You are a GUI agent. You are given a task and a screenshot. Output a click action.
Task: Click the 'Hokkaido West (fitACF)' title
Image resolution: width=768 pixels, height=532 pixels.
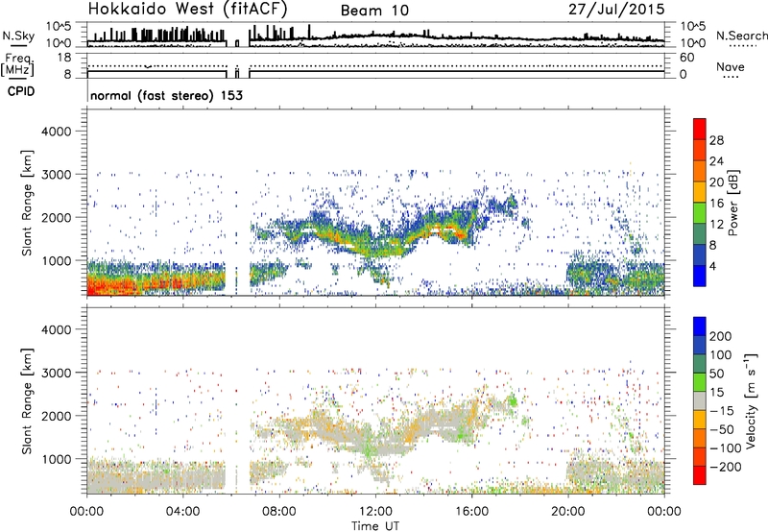pyautogui.click(x=187, y=9)
